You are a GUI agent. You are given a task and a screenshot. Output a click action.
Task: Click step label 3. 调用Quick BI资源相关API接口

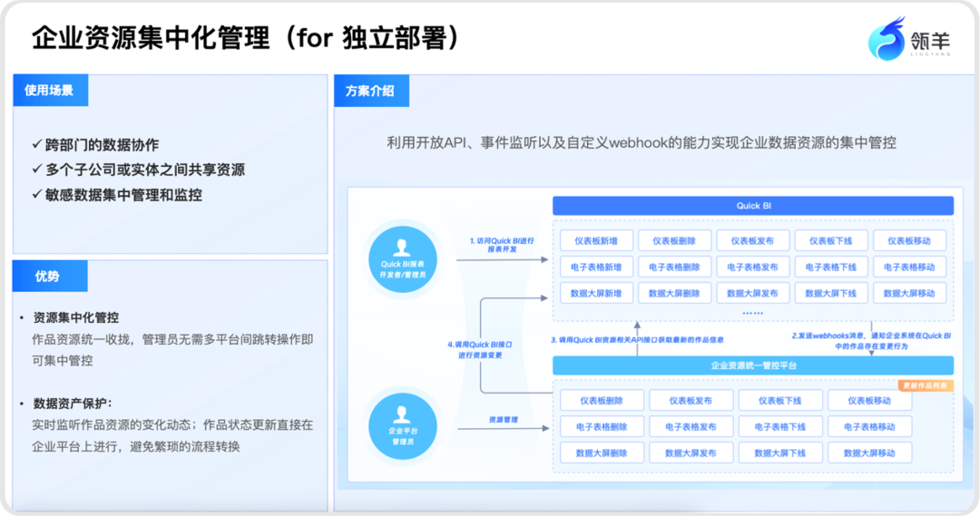638,340
